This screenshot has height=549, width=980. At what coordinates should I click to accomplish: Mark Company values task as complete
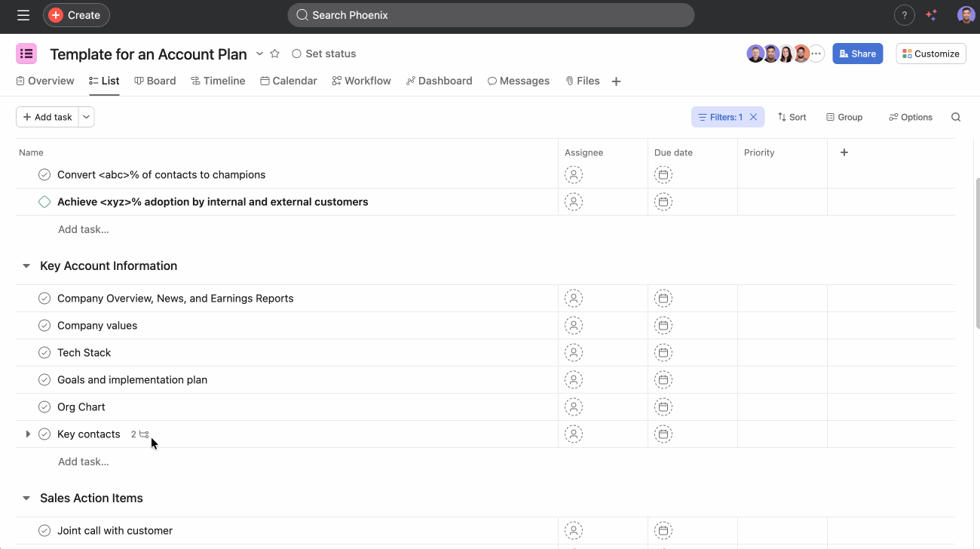[x=44, y=326]
